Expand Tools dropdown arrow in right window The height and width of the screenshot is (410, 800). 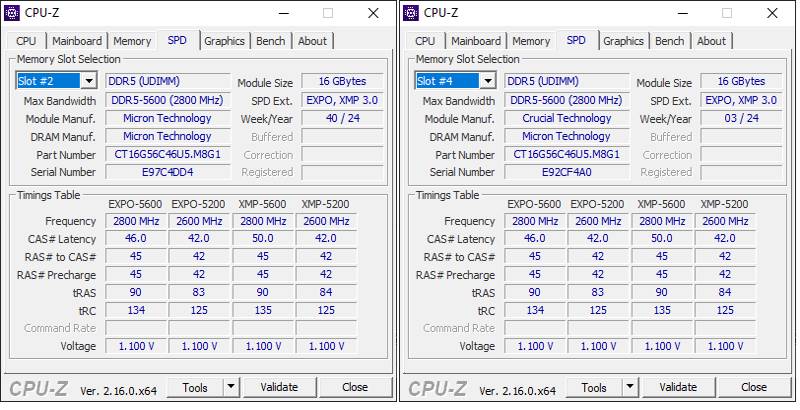629,387
